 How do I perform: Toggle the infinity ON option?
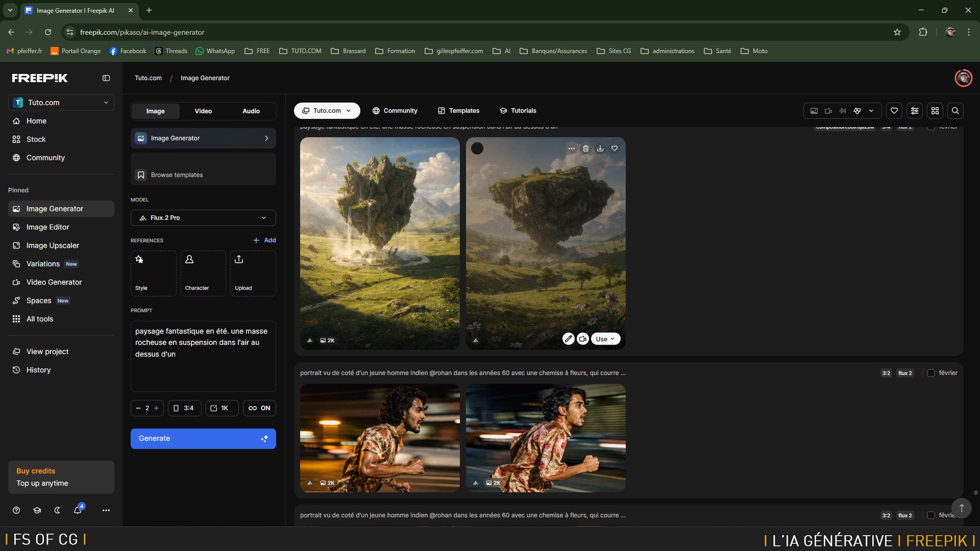(x=259, y=408)
